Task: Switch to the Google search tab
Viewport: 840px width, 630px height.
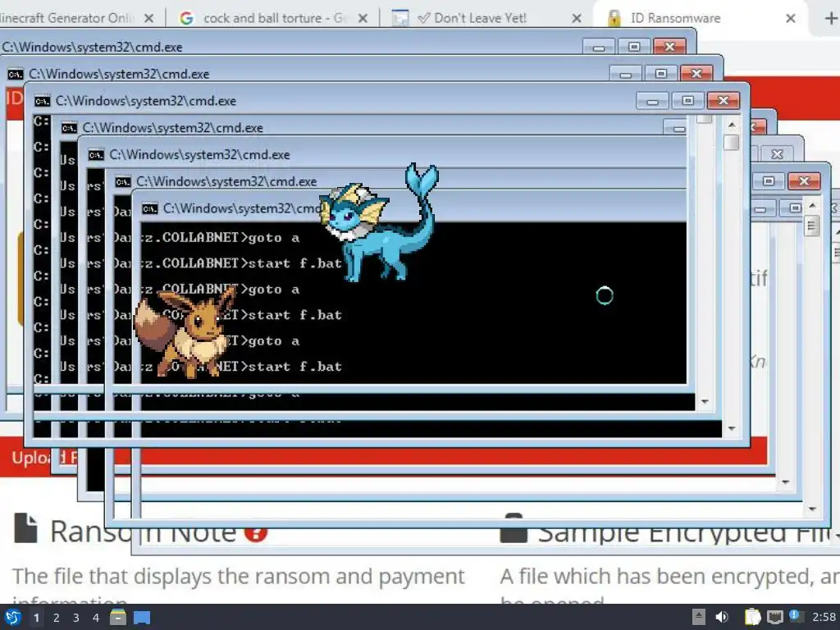Action: click(x=273, y=18)
